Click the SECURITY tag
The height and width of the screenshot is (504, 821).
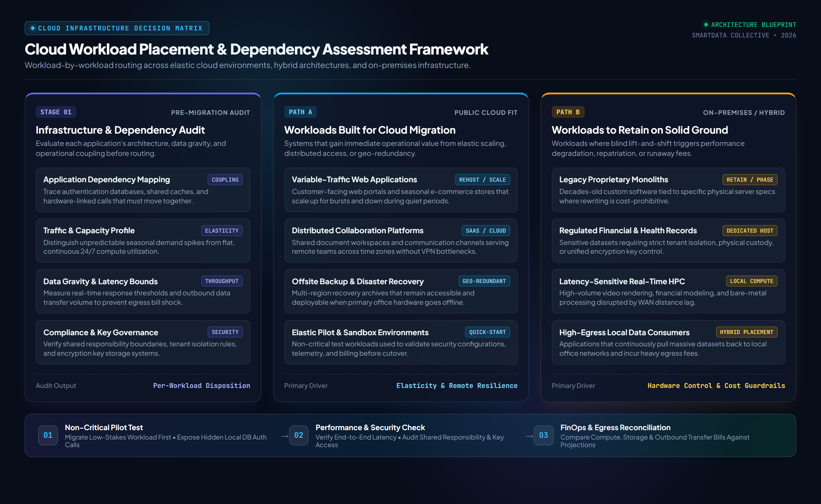coord(225,332)
